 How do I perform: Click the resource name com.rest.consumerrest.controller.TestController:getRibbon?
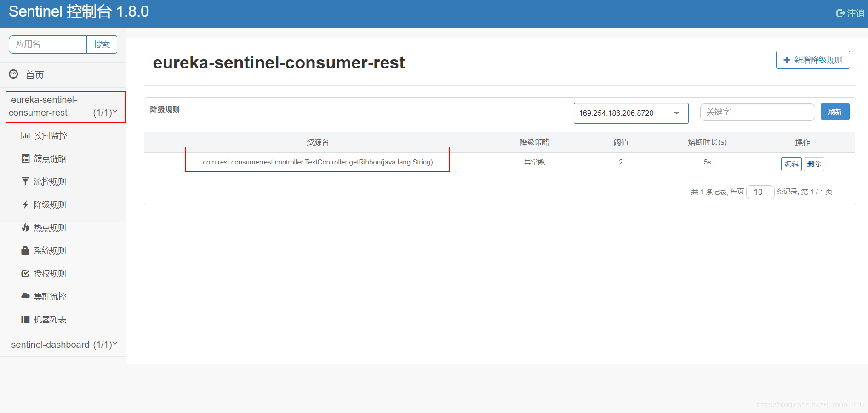[318, 162]
